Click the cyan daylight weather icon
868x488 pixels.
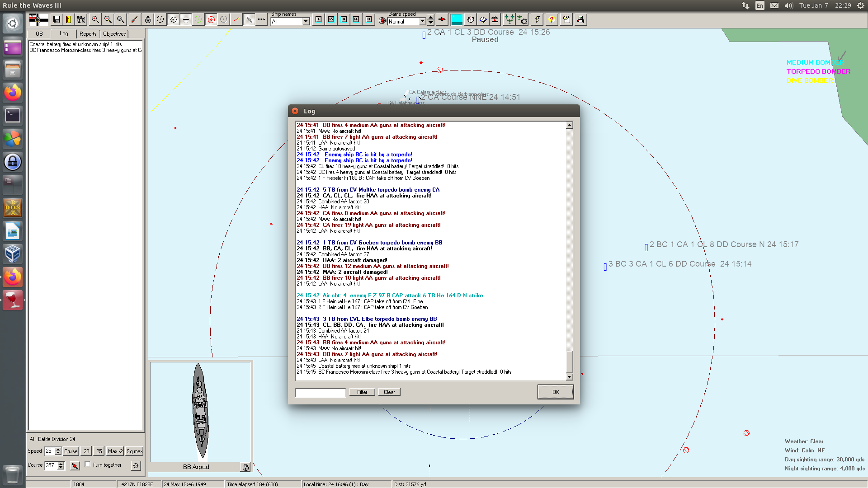[457, 19]
